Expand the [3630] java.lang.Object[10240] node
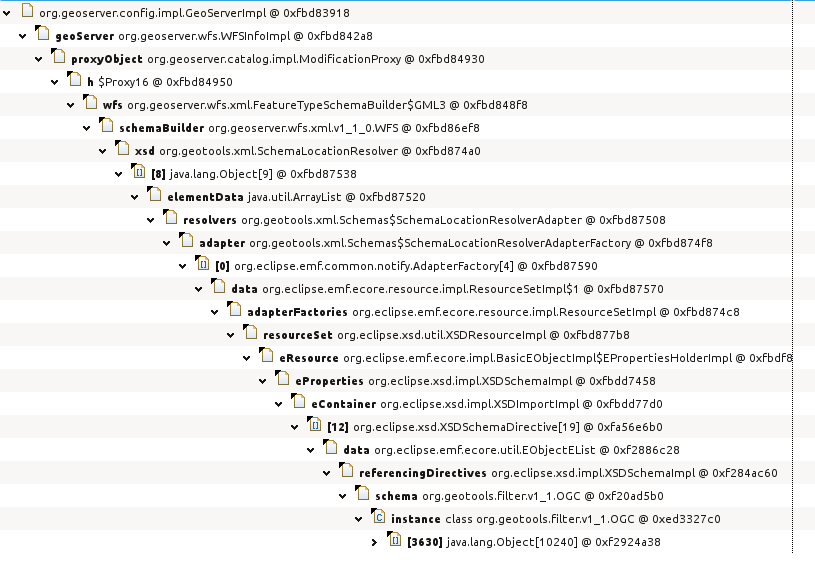Viewport: 815px width, 569px height. click(375, 542)
